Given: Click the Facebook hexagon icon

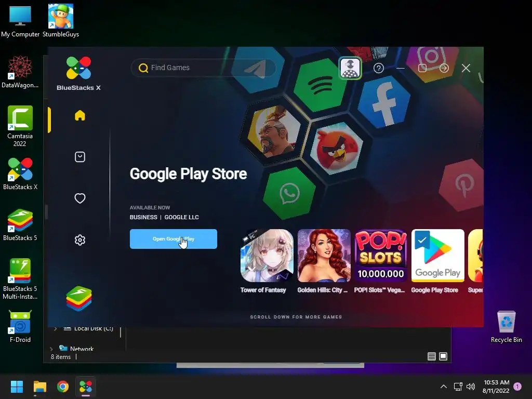Looking at the screenshot, I should click(384, 102).
